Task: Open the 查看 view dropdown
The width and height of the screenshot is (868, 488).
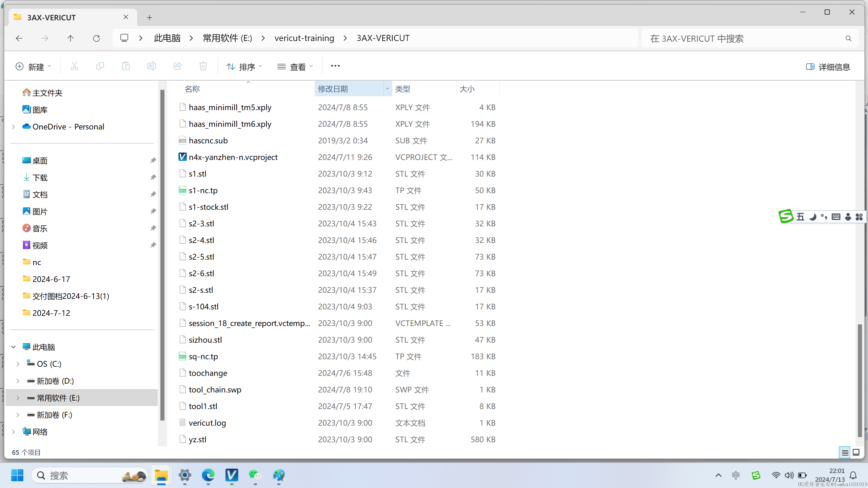Action: 295,67
